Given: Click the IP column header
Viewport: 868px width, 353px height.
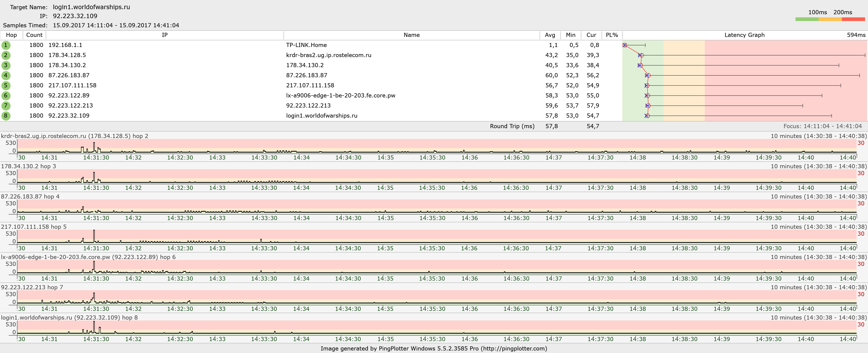Looking at the screenshot, I should click(165, 35).
